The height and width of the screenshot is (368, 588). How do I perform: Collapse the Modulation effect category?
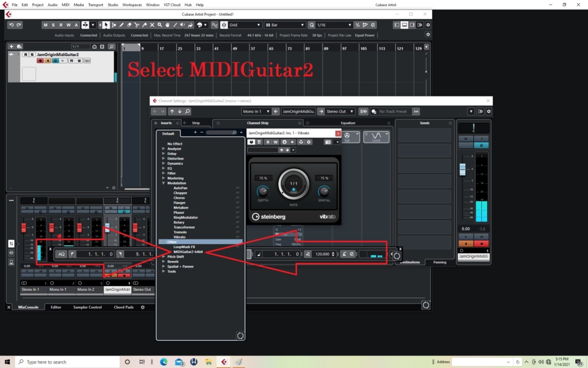[163, 183]
